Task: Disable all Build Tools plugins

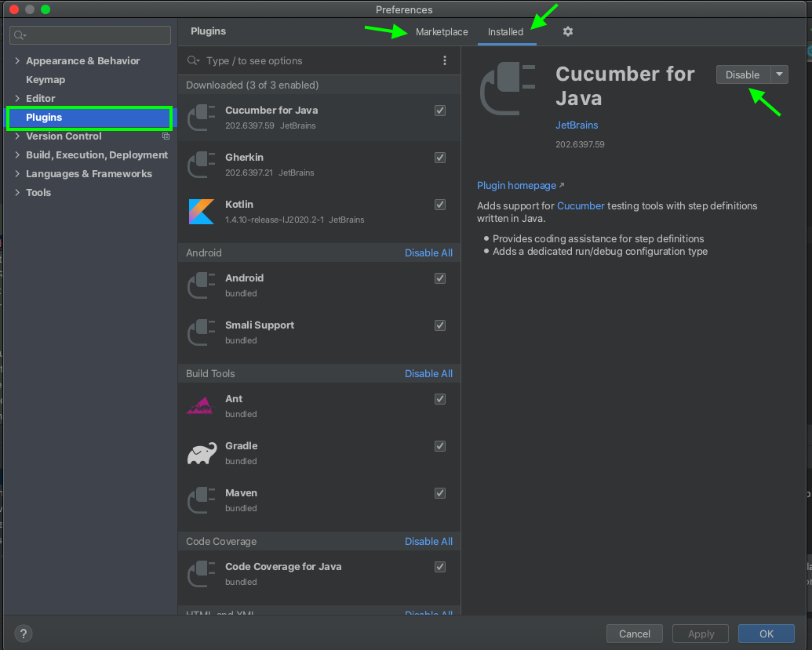Action: [x=428, y=374]
